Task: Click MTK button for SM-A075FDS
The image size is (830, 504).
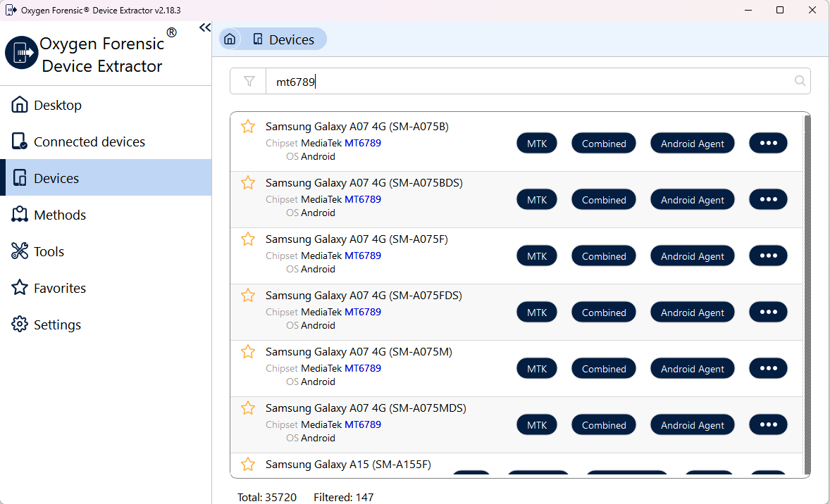Action: pyautogui.click(x=537, y=313)
